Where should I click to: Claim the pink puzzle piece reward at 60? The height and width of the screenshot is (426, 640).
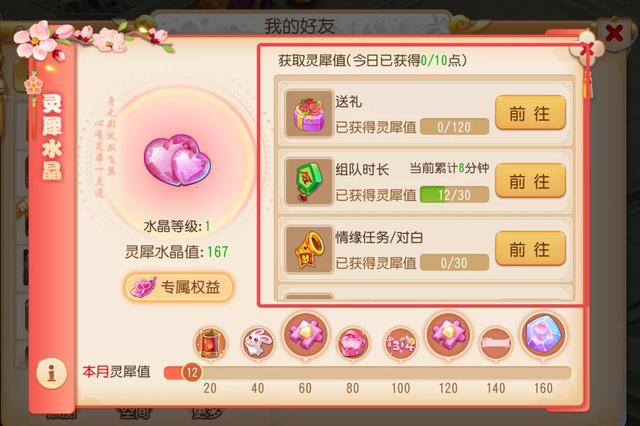[305, 335]
